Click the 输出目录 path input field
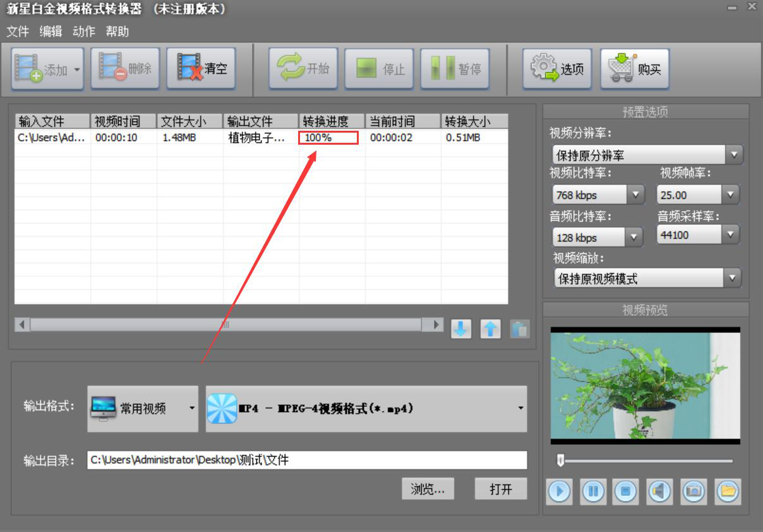This screenshot has width=763, height=532. 307,460
